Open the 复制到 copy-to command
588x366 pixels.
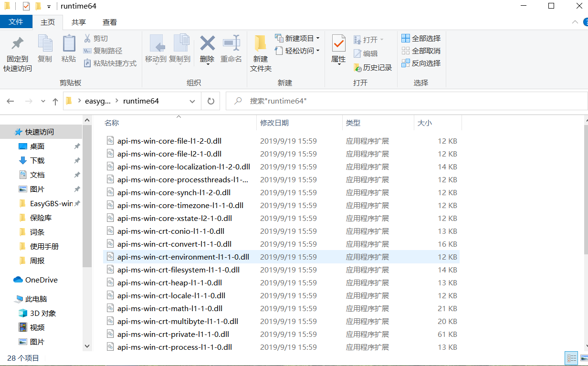[180, 49]
